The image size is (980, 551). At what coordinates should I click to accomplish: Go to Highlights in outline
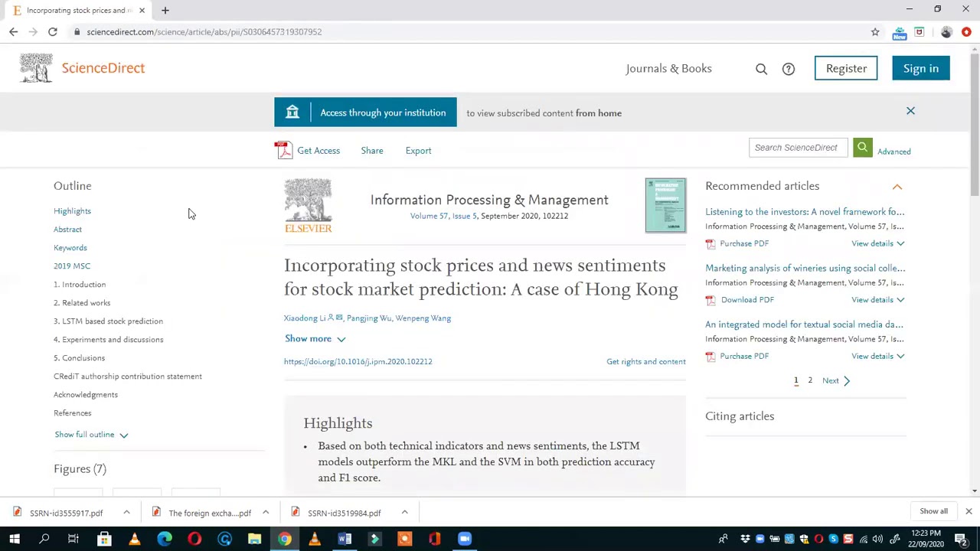pyautogui.click(x=72, y=211)
